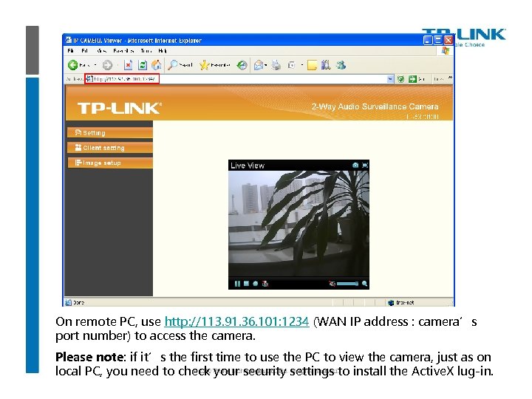Click the Messenger icon in IE toolbar

[x=341, y=65]
